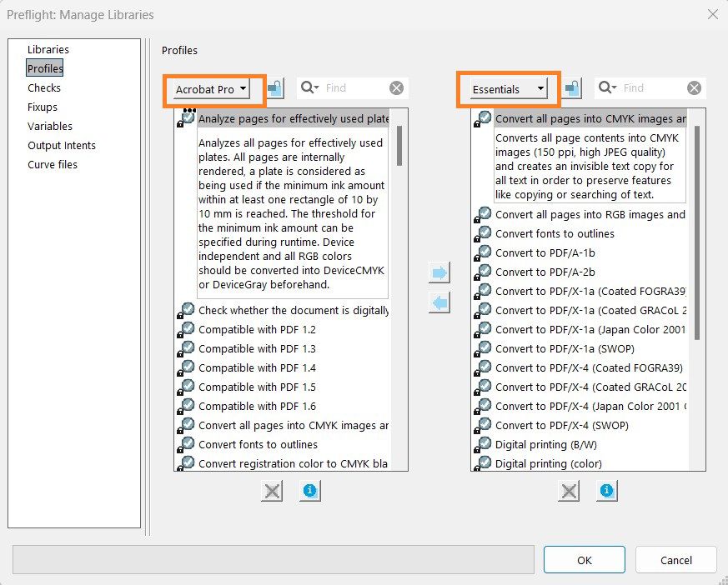
Task: Click the info icon under right list
Action: [x=606, y=491]
